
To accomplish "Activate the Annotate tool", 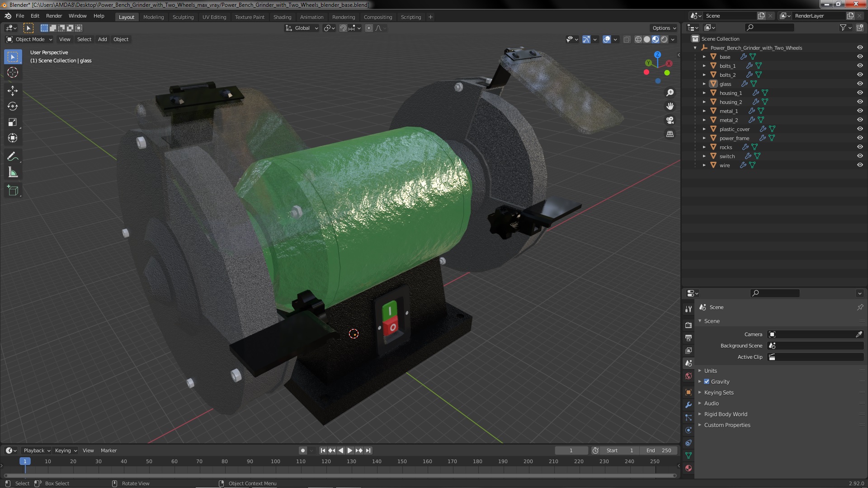I will [13, 156].
